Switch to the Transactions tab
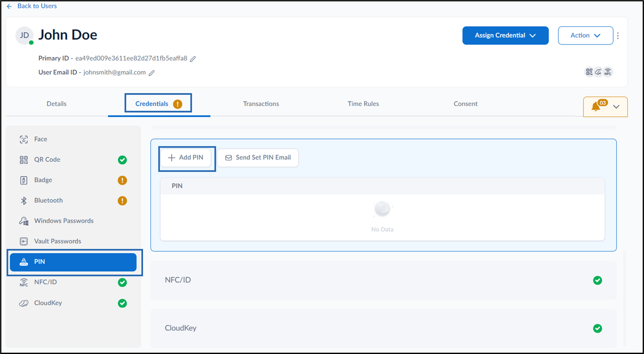This screenshot has width=644, height=354. tap(261, 104)
